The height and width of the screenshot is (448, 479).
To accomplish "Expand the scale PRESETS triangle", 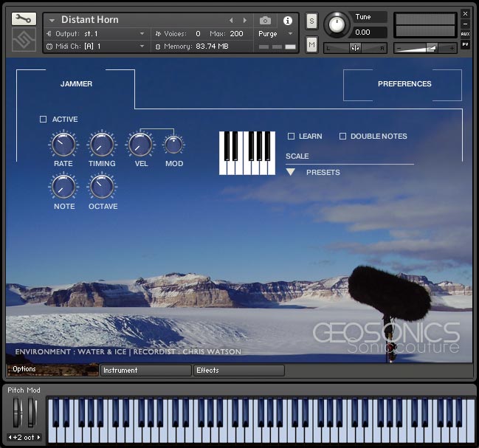I will pyautogui.click(x=291, y=172).
